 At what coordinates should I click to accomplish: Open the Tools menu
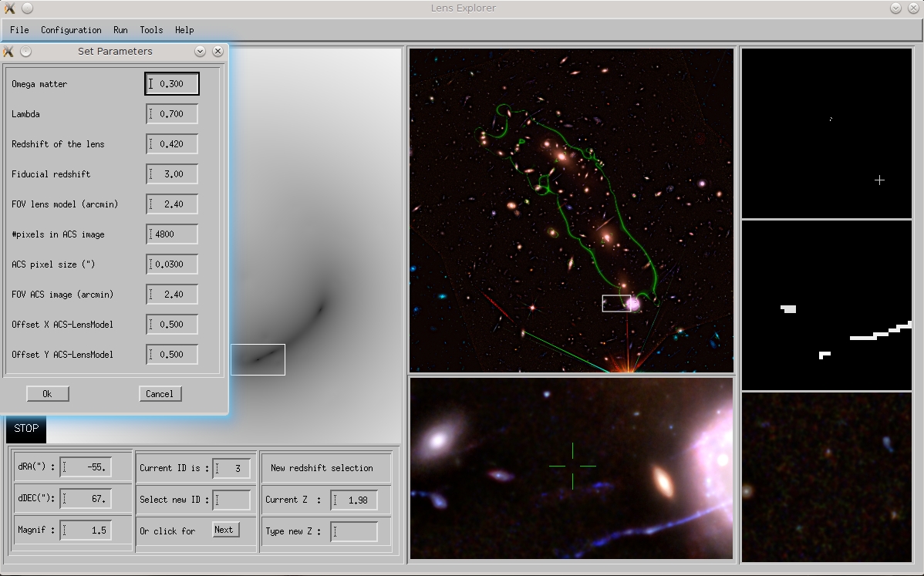point(151,30)
